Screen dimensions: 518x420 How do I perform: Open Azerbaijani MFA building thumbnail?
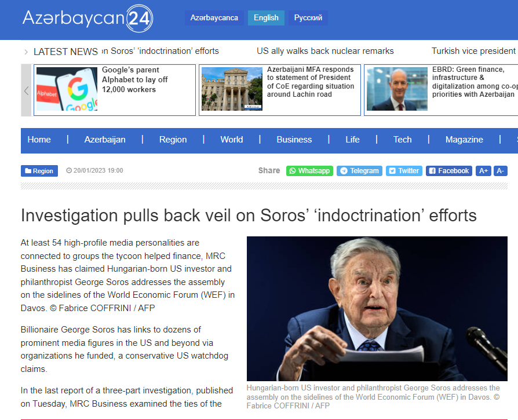pyautogui.click(x=232, y=89)
